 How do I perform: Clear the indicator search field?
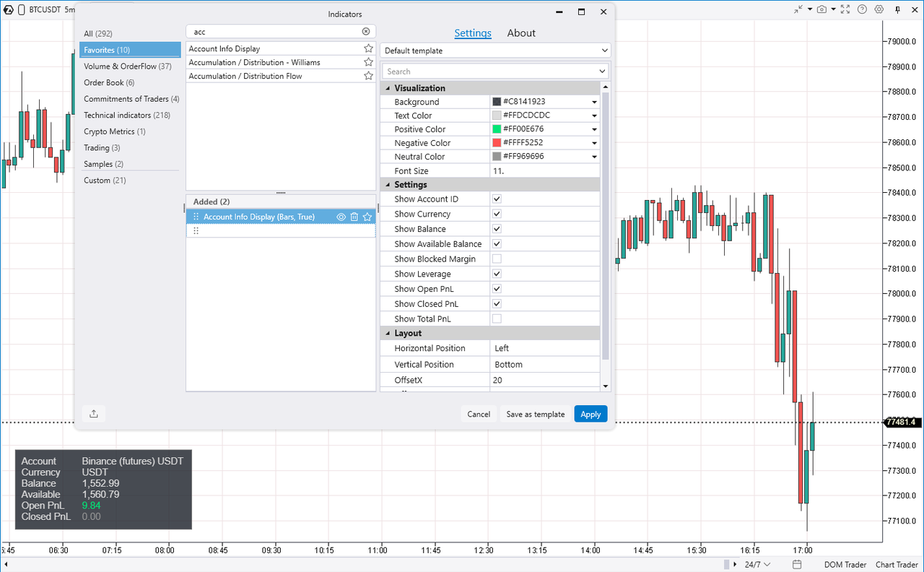coord(365,32)
